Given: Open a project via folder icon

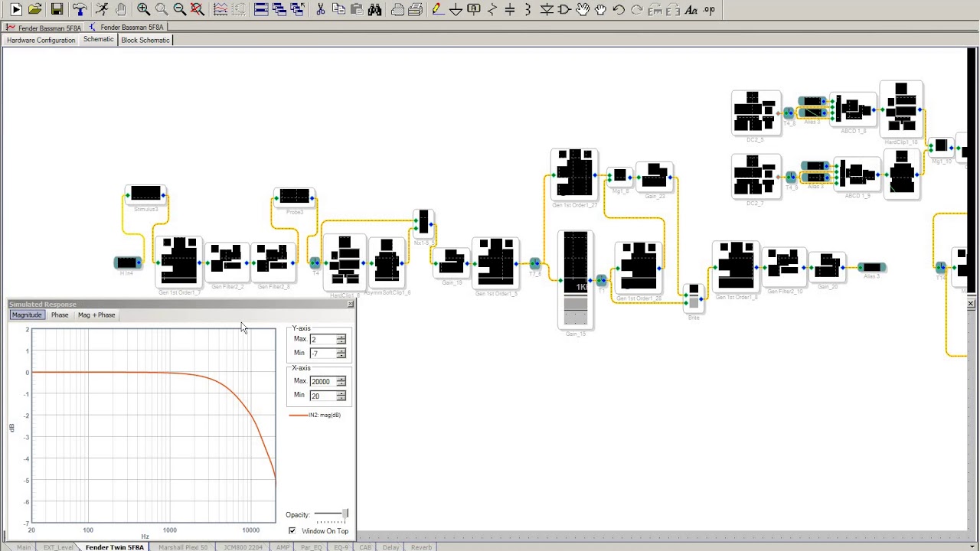Looking at the screenshot, I should (34, 9).
